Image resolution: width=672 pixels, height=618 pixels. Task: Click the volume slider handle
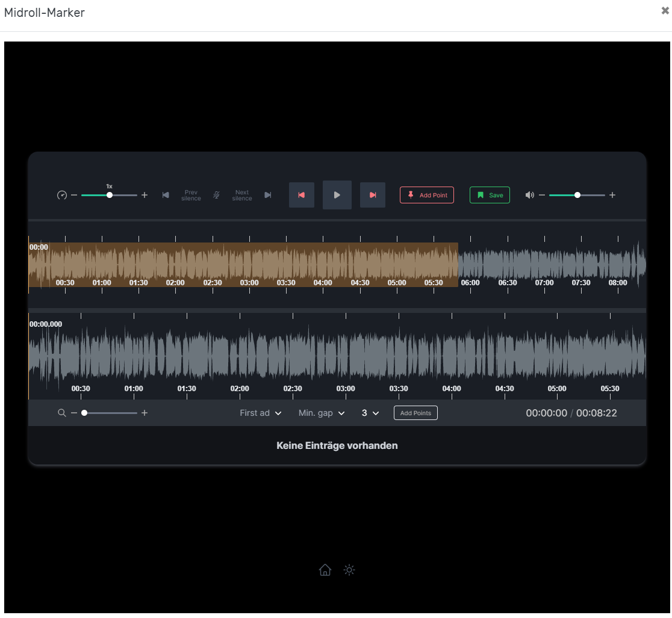(577, 195)
